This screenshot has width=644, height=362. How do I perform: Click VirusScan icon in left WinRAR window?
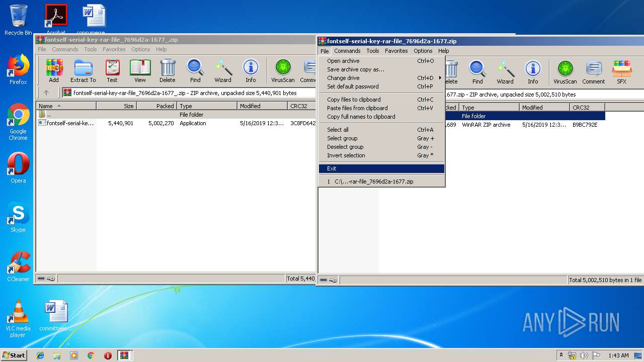[x=283, y=71]
